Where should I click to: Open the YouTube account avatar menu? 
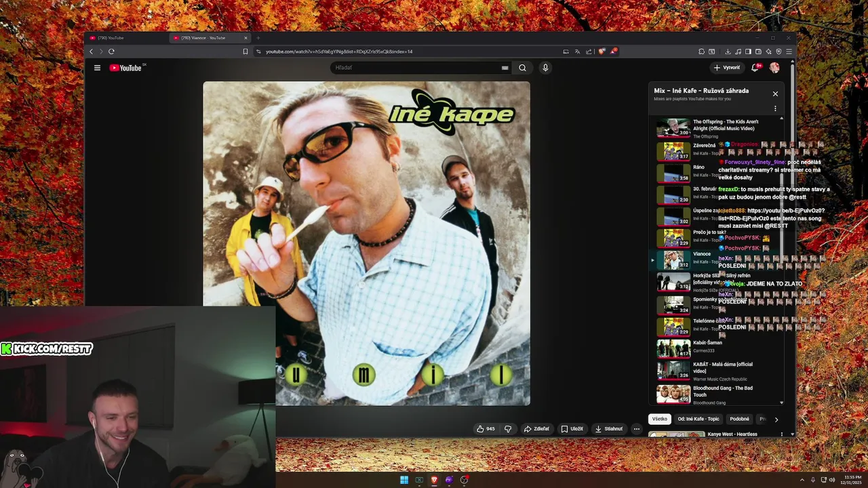pyautogui.click(x=774, y=68)
